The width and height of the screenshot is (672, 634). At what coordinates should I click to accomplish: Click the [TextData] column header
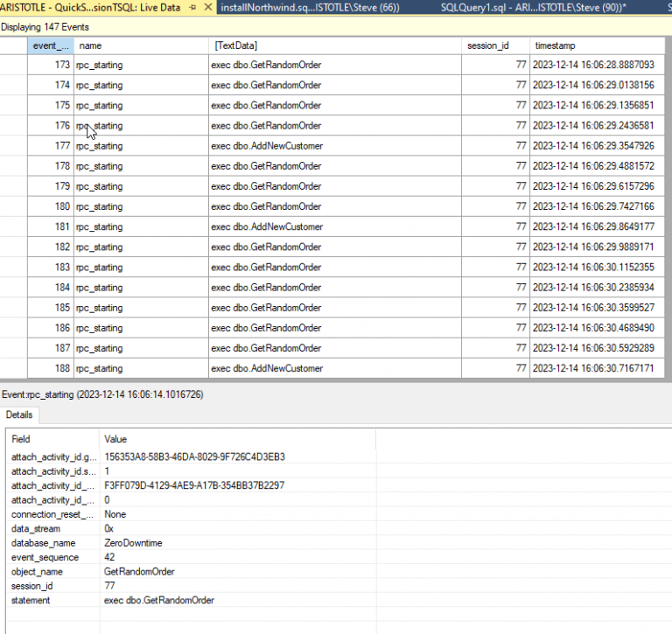pyautogui.click(x=335, y=45)
